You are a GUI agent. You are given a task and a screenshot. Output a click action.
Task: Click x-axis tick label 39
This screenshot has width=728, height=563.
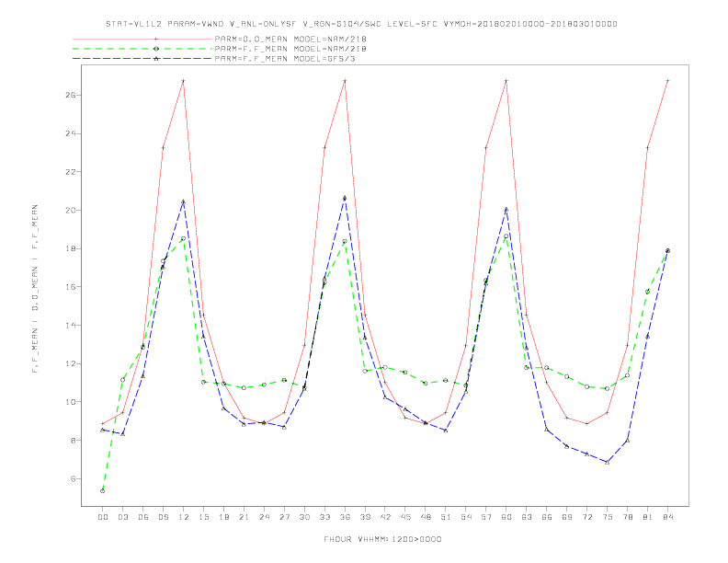pyautogui.click(x=365, y=517)
